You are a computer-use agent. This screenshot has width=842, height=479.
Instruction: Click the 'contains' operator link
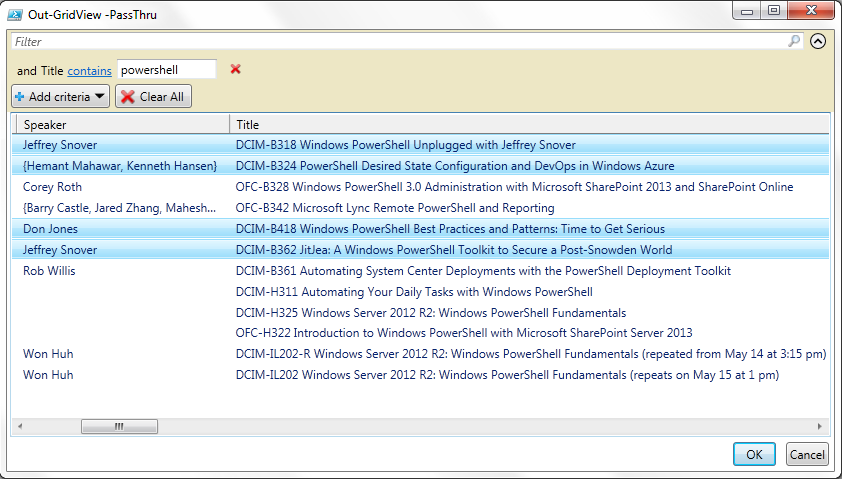pos(89,71)
